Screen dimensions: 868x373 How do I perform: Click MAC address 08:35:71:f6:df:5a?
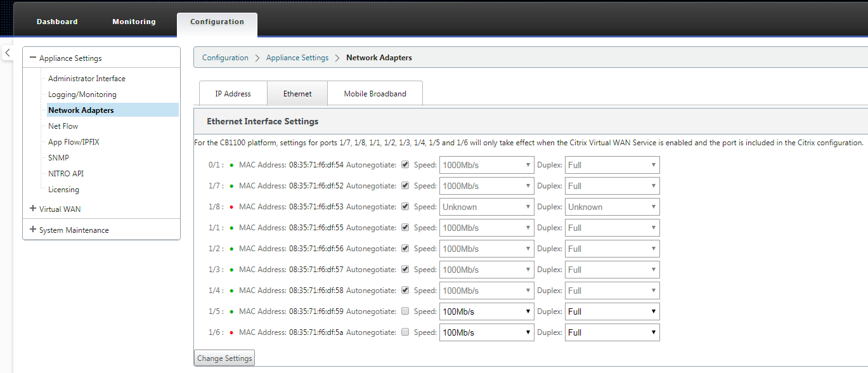[316, 332]
